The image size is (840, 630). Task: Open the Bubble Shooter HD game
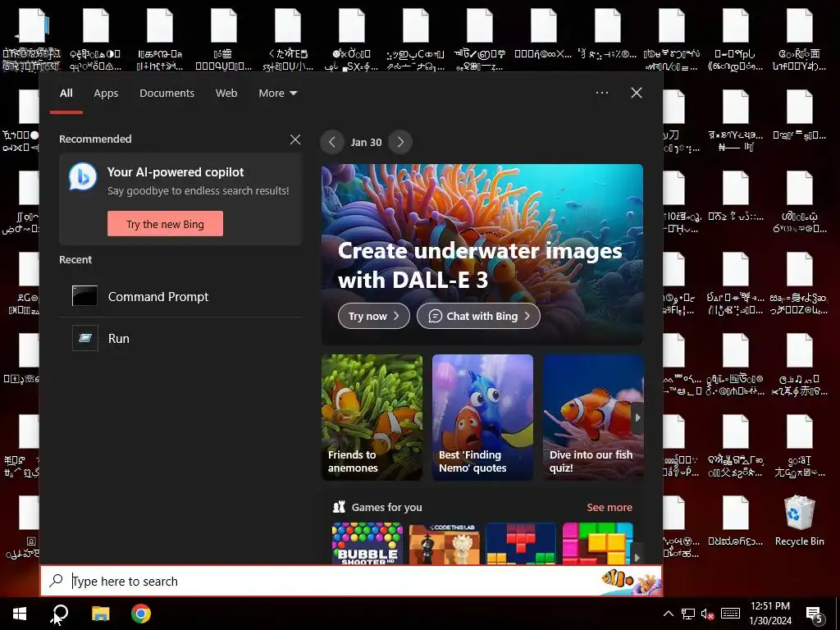pyautogui.click(x=367, y=543)
